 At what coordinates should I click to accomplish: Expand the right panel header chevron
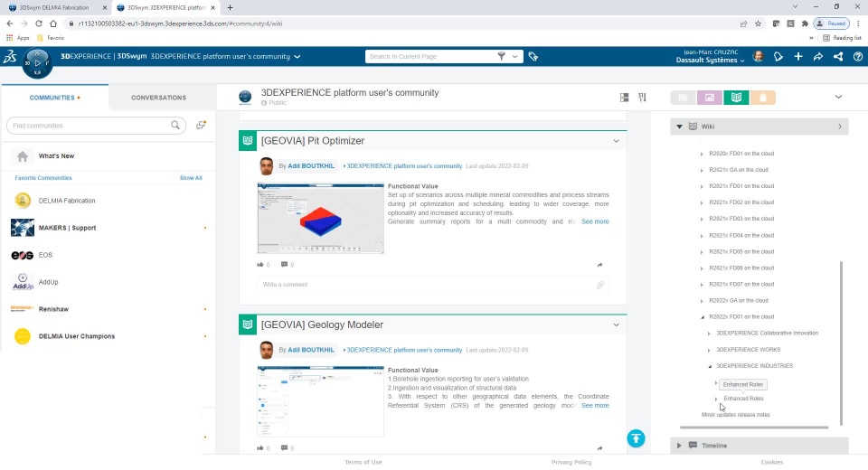(838, 97)
